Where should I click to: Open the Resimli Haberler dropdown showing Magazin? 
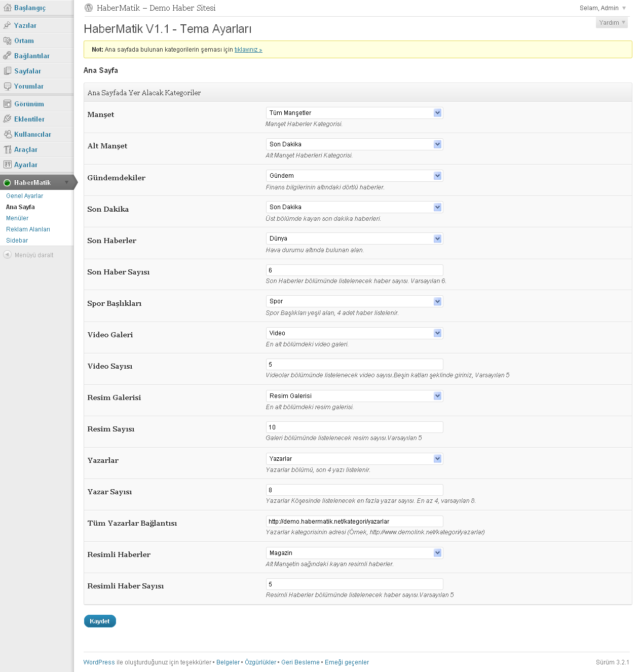click(354, 553)
